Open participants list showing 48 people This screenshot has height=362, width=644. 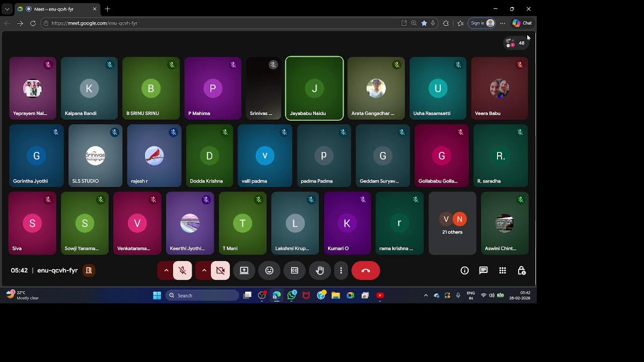[516, 43]
